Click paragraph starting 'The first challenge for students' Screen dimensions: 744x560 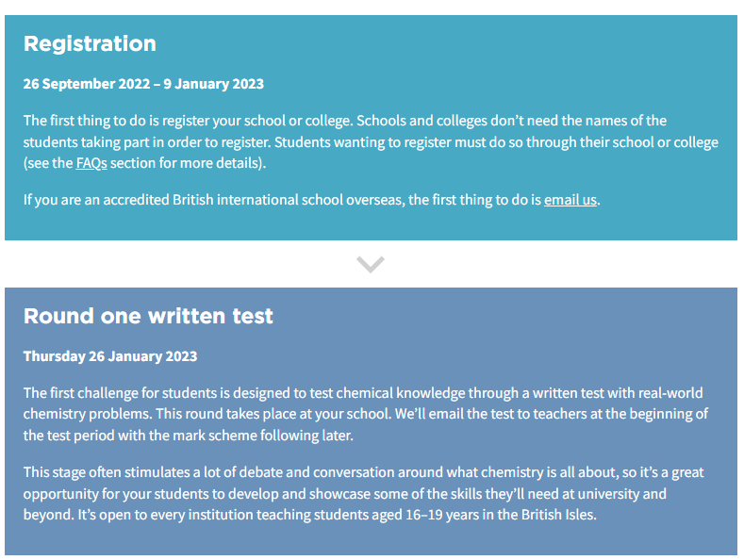point(365,414)
